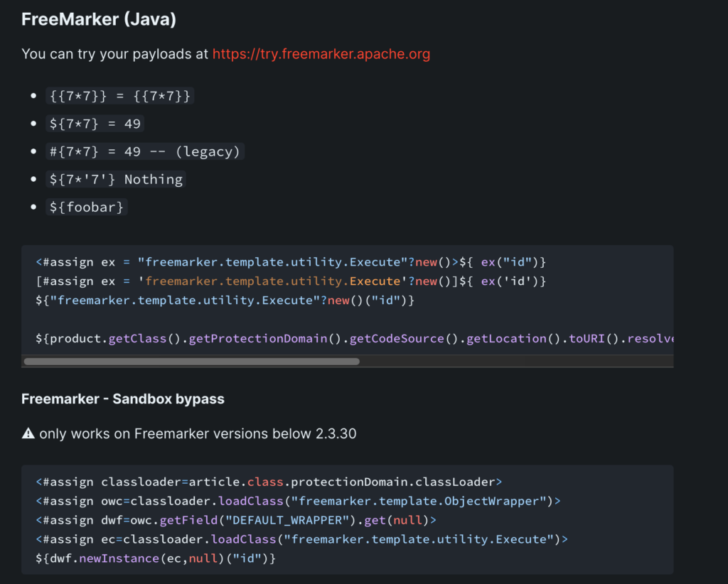The width and height of the screenshot is (728, 584).
Task: Click the '[#assign ex =' square-bracket code line
Action: click(x=291, y=281)
